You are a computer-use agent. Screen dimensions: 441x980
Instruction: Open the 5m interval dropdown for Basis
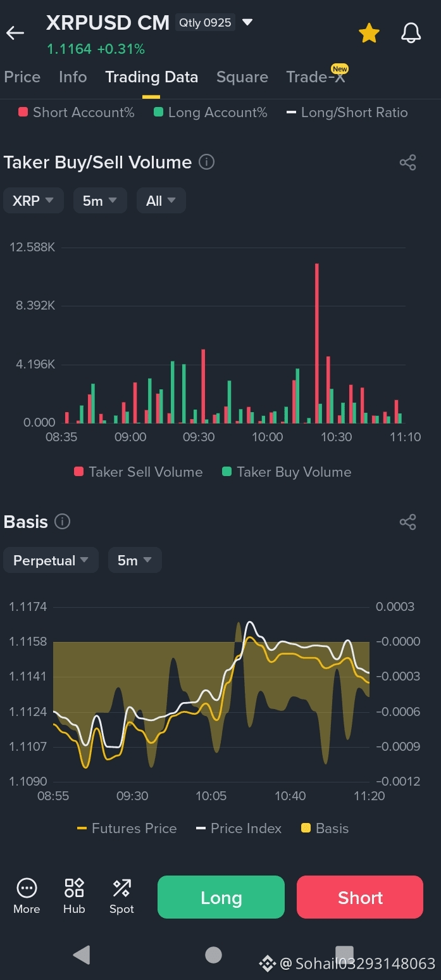pyautogui.click(x=135, y=560)
